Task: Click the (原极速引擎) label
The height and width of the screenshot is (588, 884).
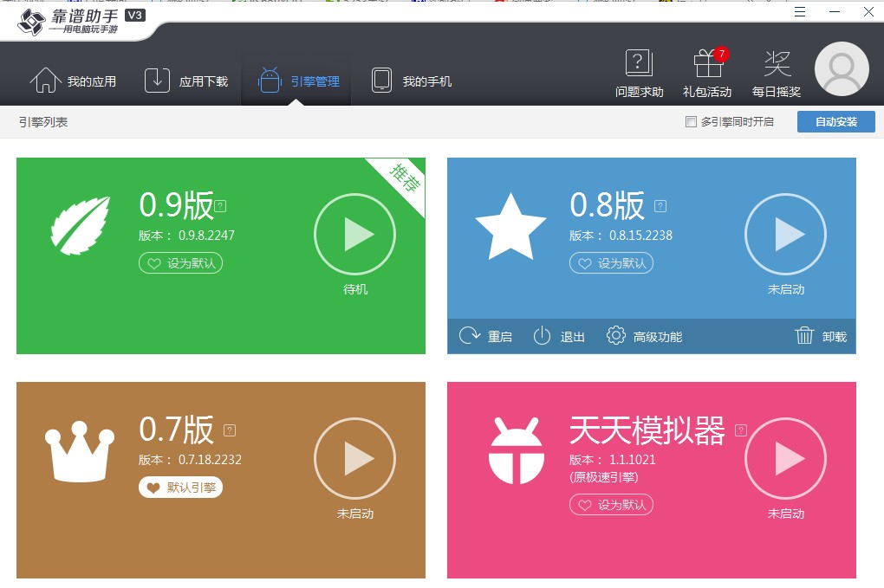Action: coord(604,477)
